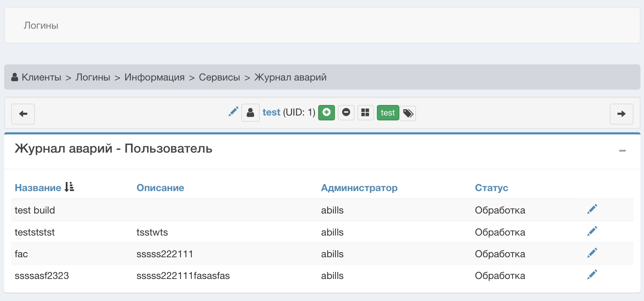The width and height of the screenshot is (644, 301).
Task: Click the user profile silhouette icon
Action: 250,113
